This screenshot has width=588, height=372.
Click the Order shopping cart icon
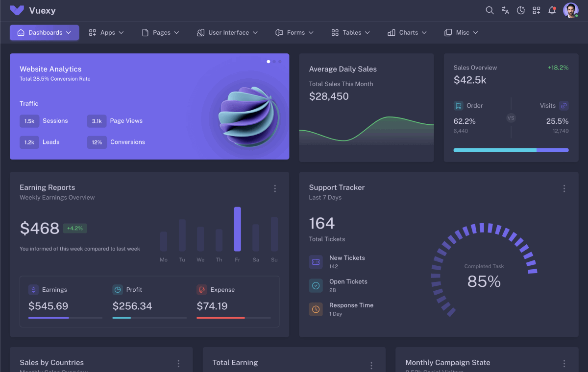pyautogui.click(x=459, y=105)
